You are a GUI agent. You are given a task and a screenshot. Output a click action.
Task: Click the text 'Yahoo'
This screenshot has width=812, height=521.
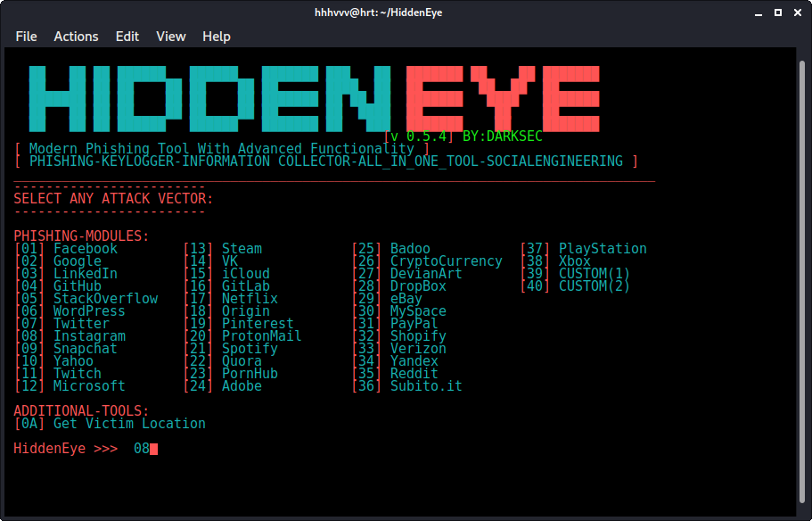coord(74,360)
